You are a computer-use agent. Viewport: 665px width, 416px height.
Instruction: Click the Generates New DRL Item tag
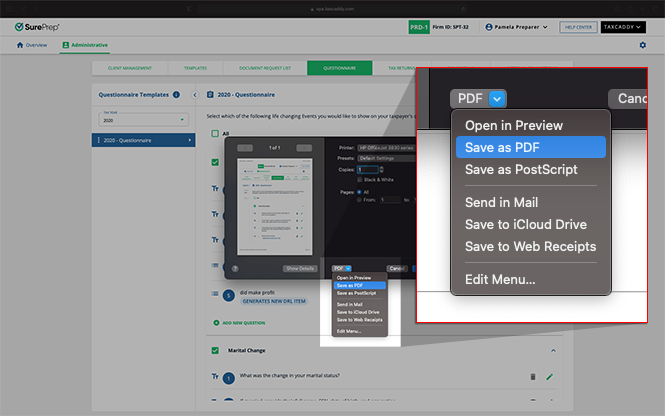274,301
